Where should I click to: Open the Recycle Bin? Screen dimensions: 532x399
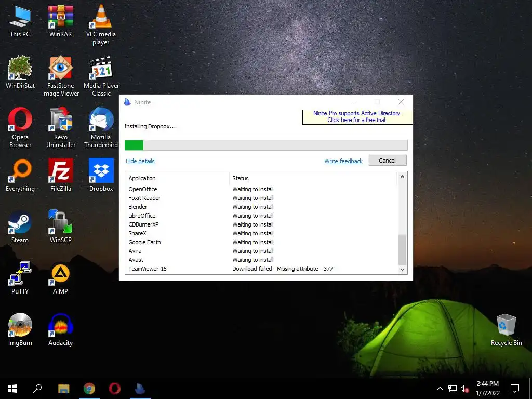click(506, 329)
